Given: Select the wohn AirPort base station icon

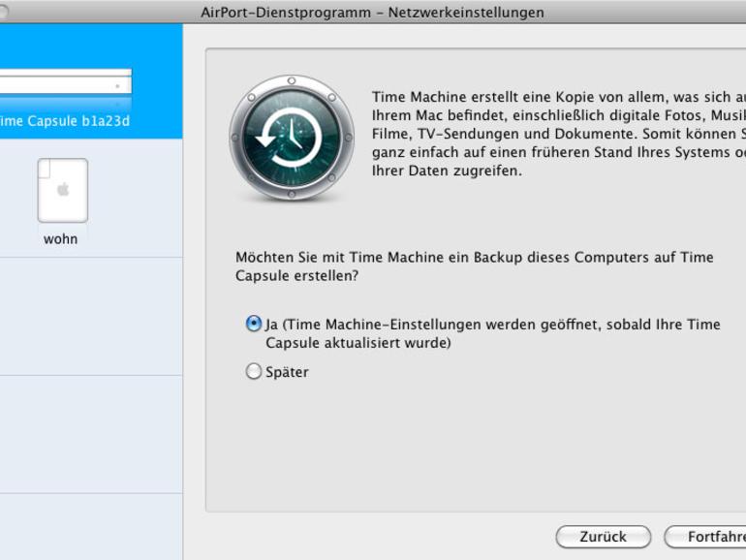Looking at the screenshot, I should tap(63, 190).
